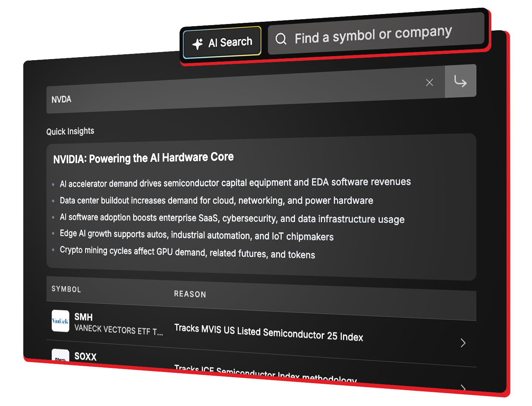
Task: Click the SYMBOL column header
Action: [66, 289]
